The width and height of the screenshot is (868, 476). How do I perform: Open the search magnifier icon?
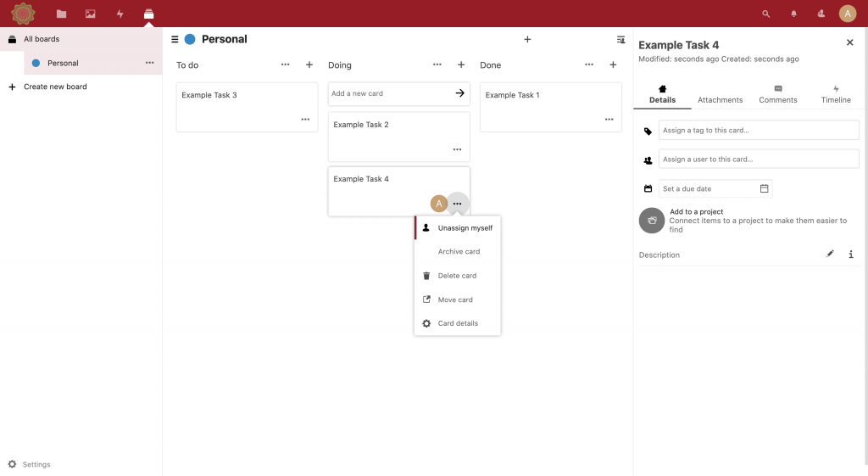click(765, 14)
